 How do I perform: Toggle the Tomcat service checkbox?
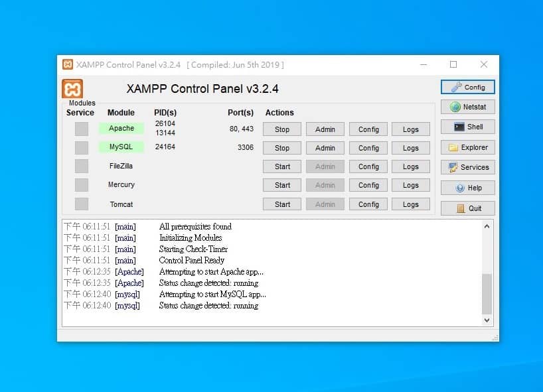(x=81, y=204)
